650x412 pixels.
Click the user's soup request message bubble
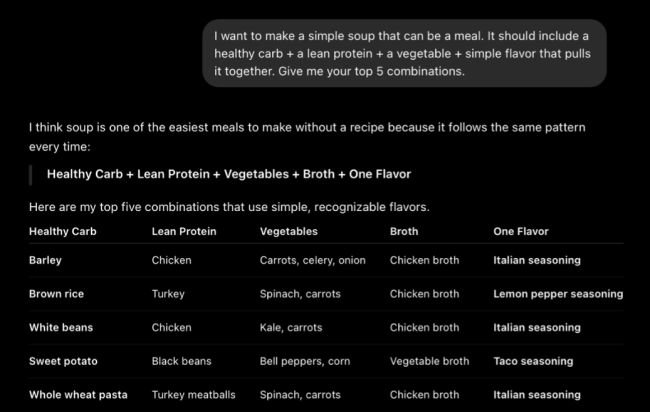point(404,53)
